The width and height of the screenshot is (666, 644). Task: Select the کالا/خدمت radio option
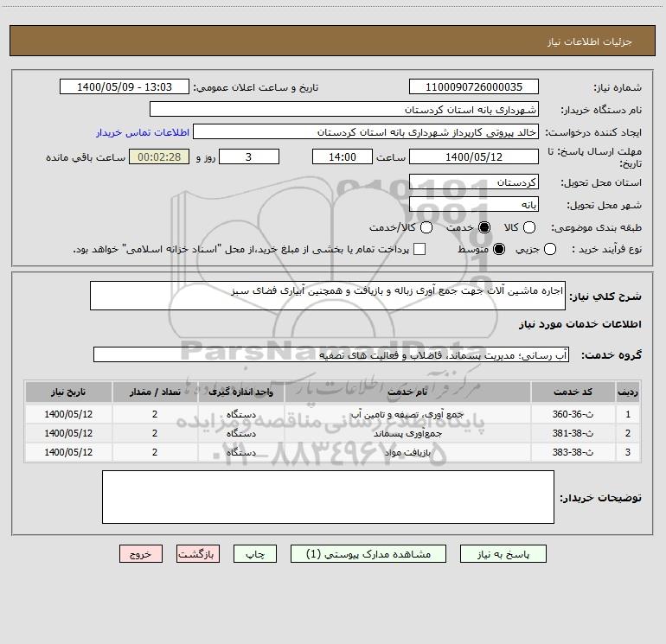(x=426, y=227)
